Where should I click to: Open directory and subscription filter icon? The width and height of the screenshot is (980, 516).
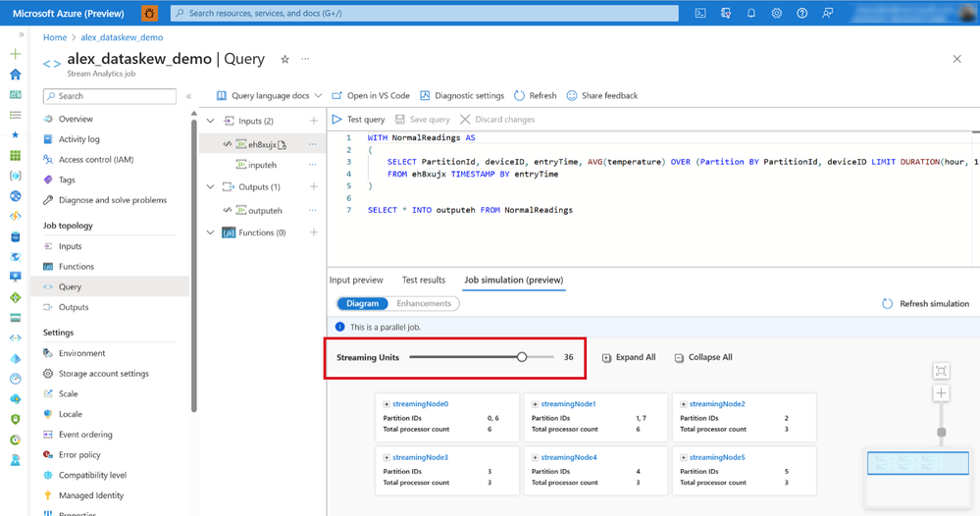726,13
